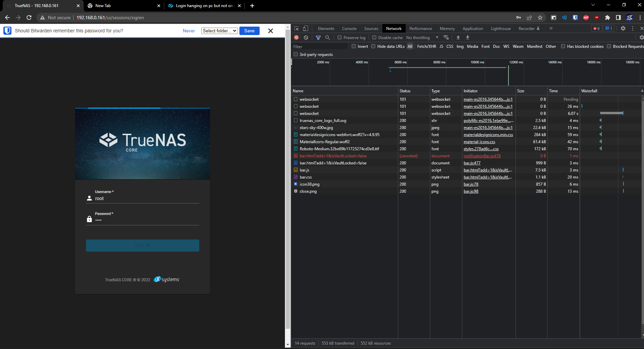
Task: Import a HAR file with the upload arrow
Action: coord(458,37)
